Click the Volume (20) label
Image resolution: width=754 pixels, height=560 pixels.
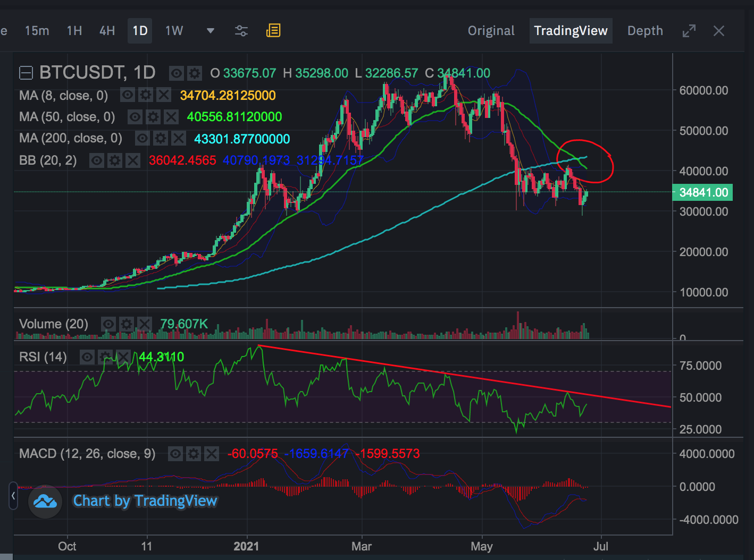54,324
